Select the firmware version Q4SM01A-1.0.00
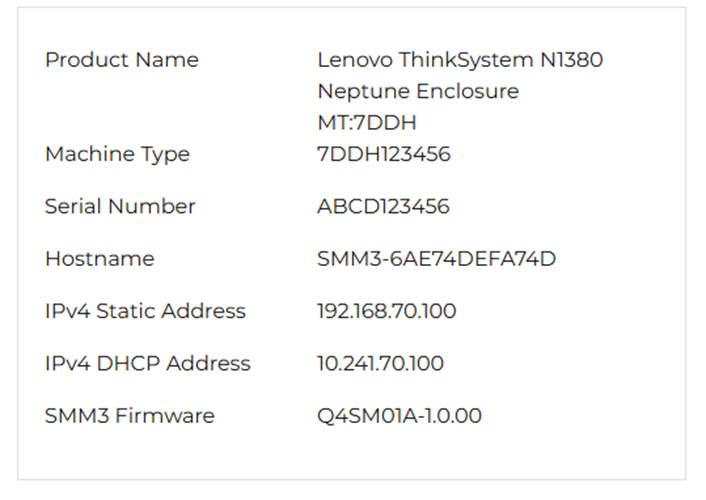The height and width of the screenshot is (500, 706). (x=399, y=416)
